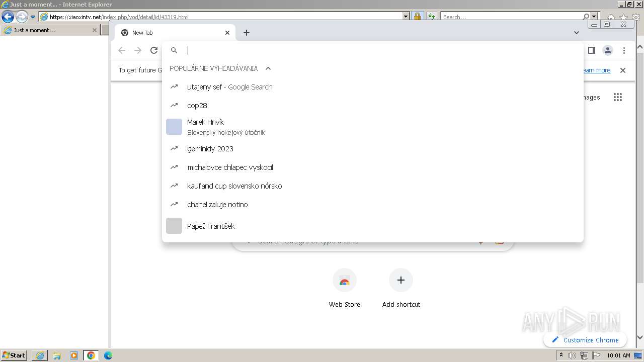This screenshot has width=644, height=362.
Task: Select suggestion geminidy 2023
Action: coord(373,149)
